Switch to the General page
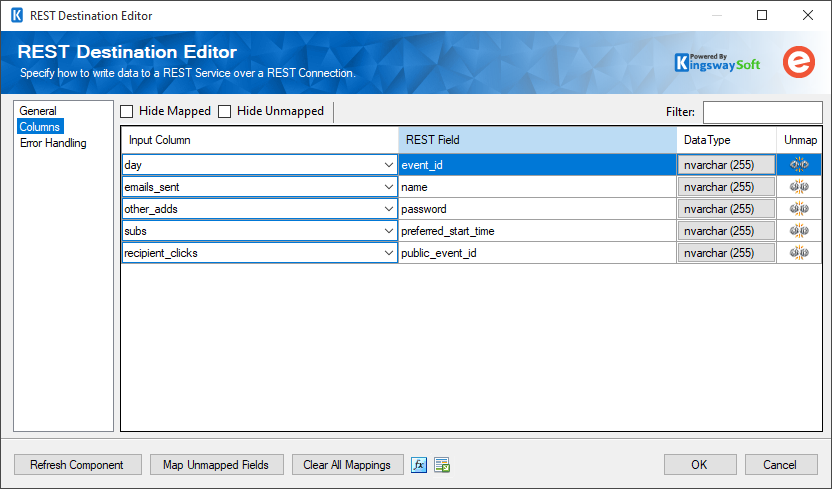 [x=38, y=111]
